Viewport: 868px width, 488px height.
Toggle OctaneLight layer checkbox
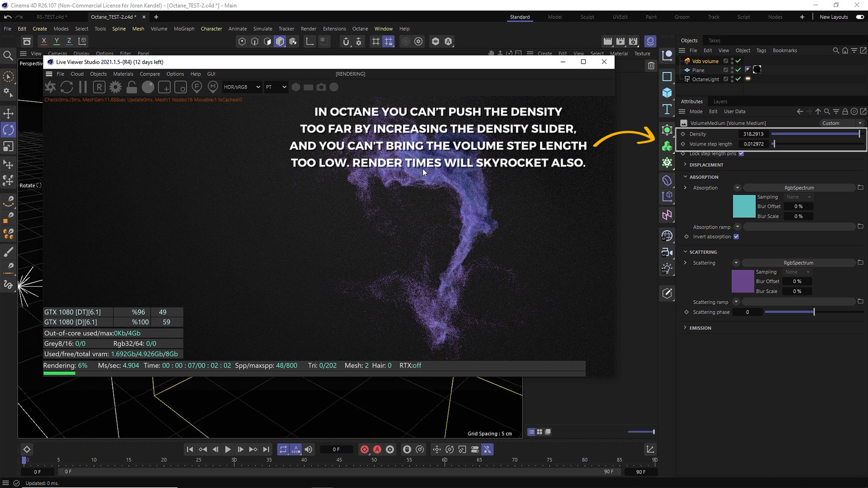tap(726, 79)
